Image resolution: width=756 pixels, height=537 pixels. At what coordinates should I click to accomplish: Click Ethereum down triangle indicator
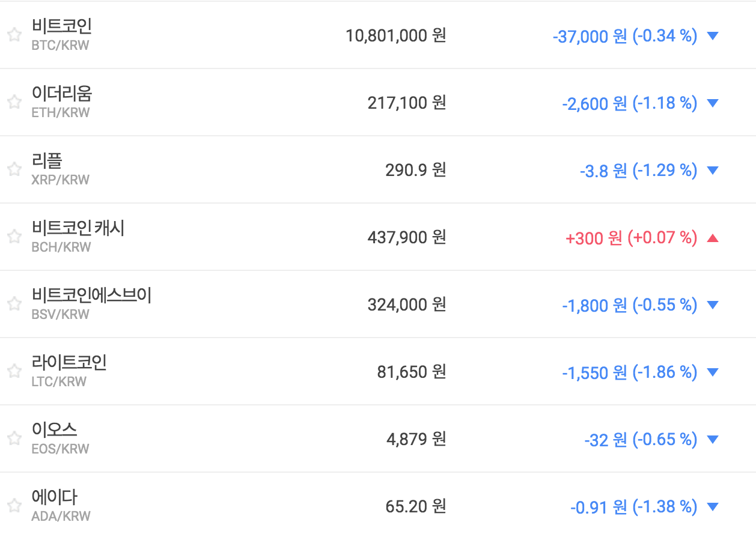click(713, 103)
